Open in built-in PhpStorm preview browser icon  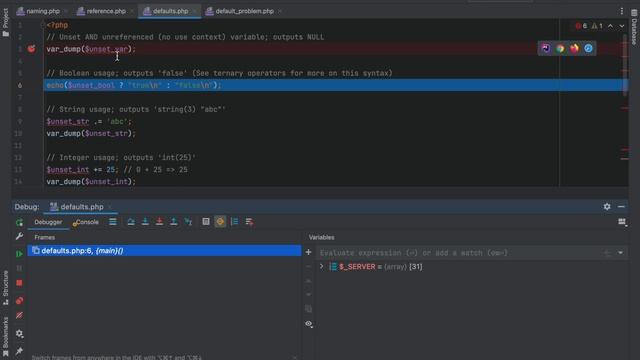[546, 48]
